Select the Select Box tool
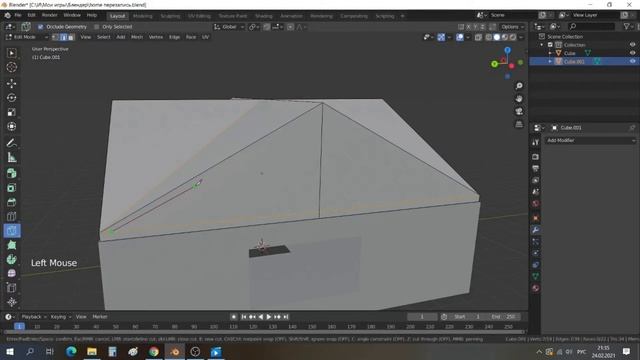Image resolution: width=640 pixels, height=360 pixels. (11, 53)
